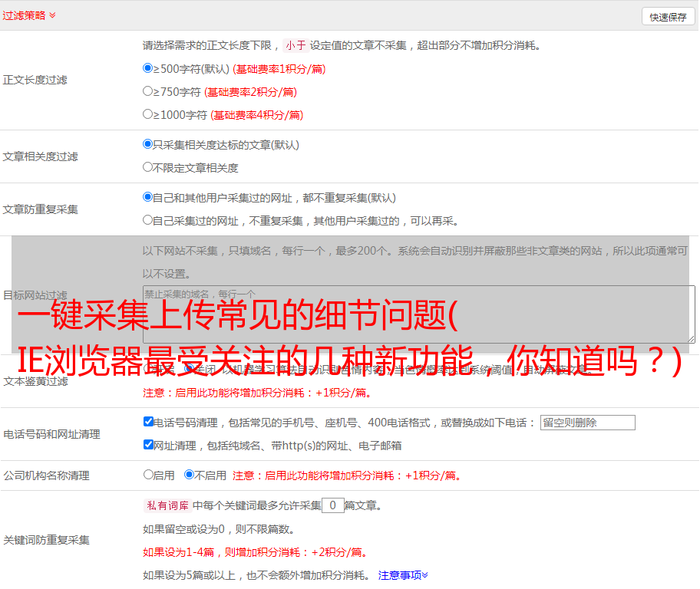Choose 自己采集过的网址，不重复采集 radio option
700x589 pixels.
pyautogui.click(x=147, y=219)
